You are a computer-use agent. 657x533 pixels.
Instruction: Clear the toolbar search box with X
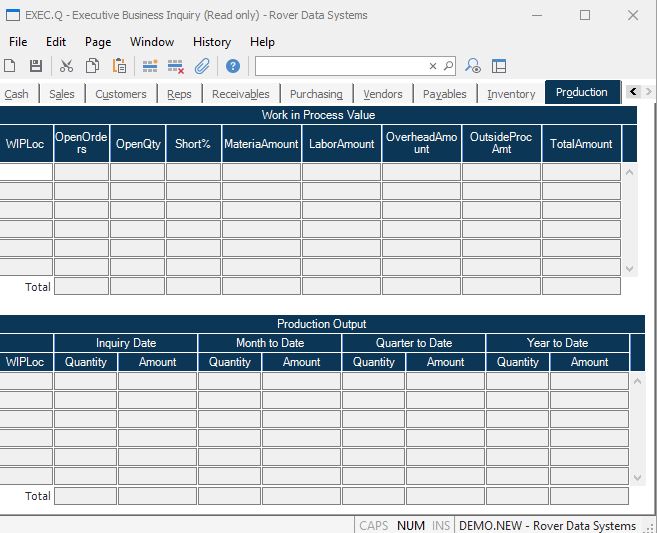(433, 66)
